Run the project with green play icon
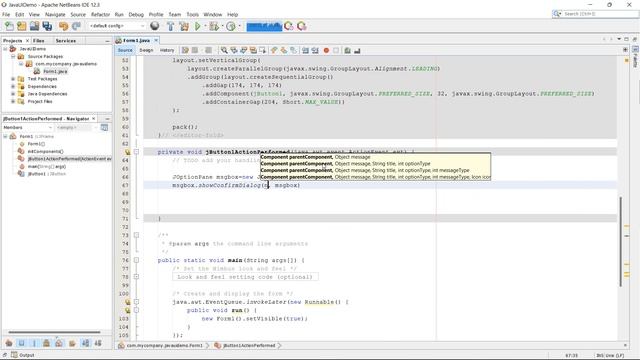This screenshot has height=360, width=640. tap(198, 26)
